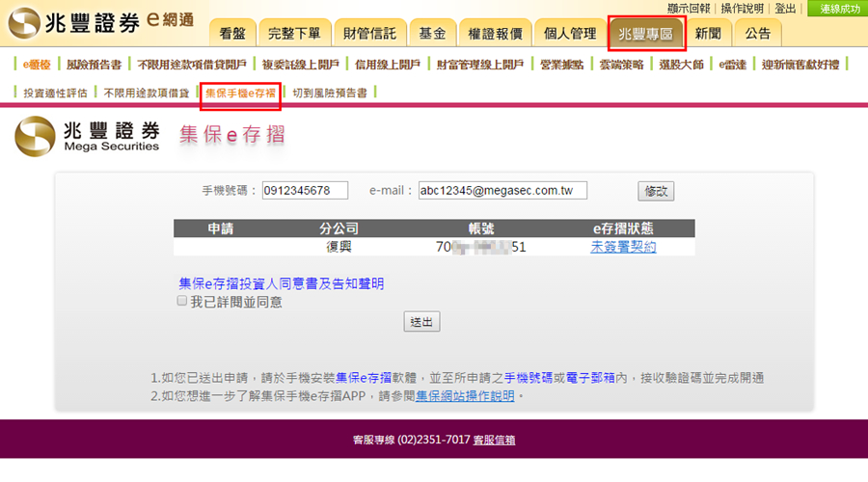Open the 雲端策略 submenu item
868x482 pixels.
621,65
